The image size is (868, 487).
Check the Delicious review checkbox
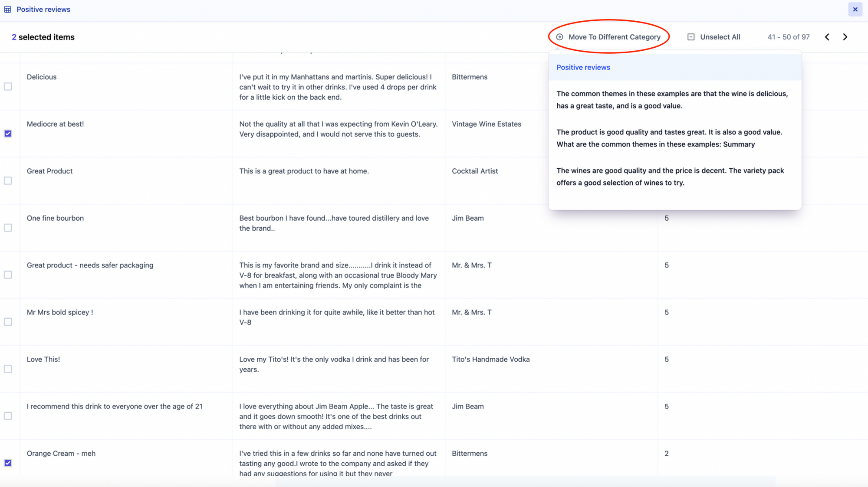[8, 87]
